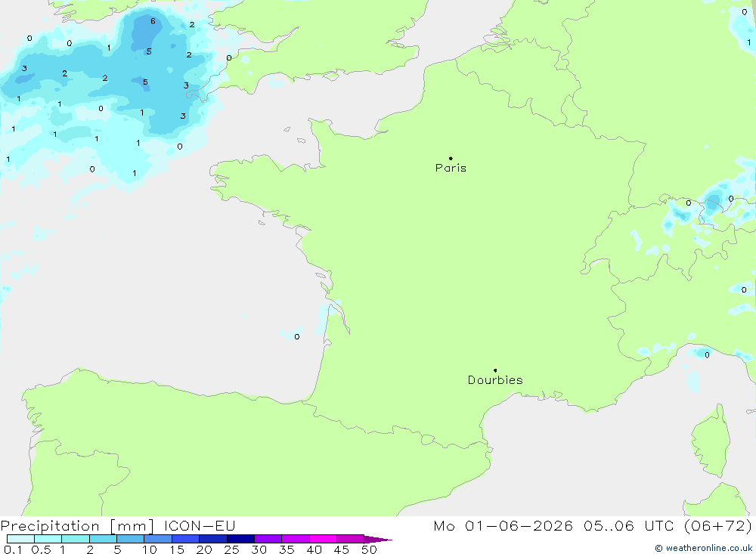Pick the 0.5–1 mm legend swatch
This screenshot has height=554, width=756.
(x=48, y=539)
